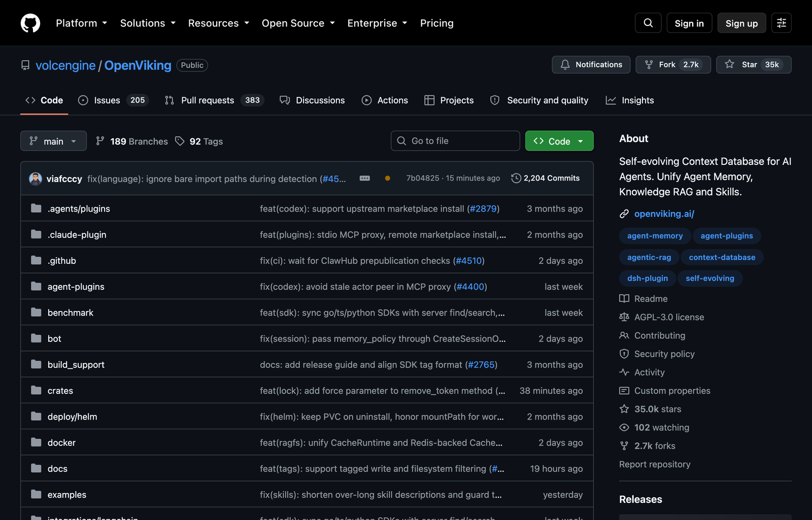Open the Insights tab
Viewport: 812px width, 520px height.
pos(630,100)
